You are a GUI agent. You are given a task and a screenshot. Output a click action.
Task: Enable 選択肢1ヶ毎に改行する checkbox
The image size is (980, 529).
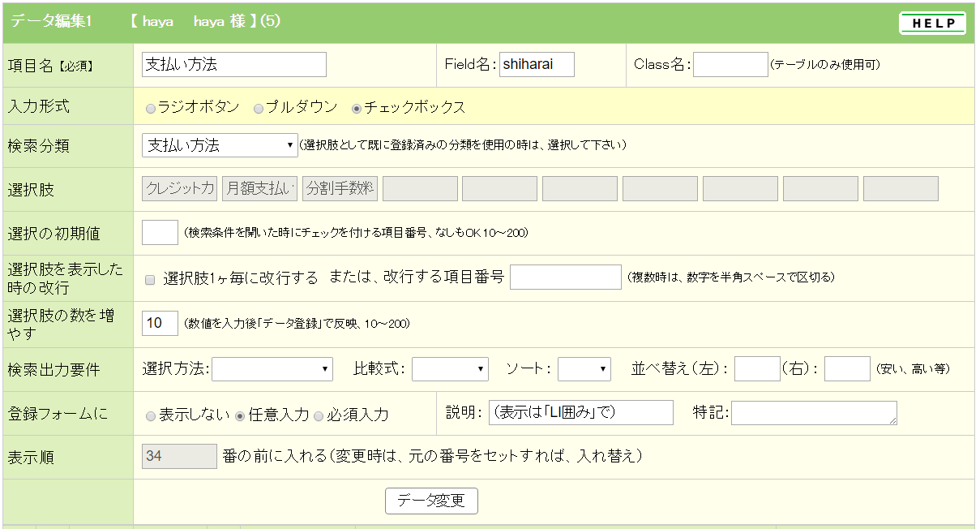tap(150, 280)
